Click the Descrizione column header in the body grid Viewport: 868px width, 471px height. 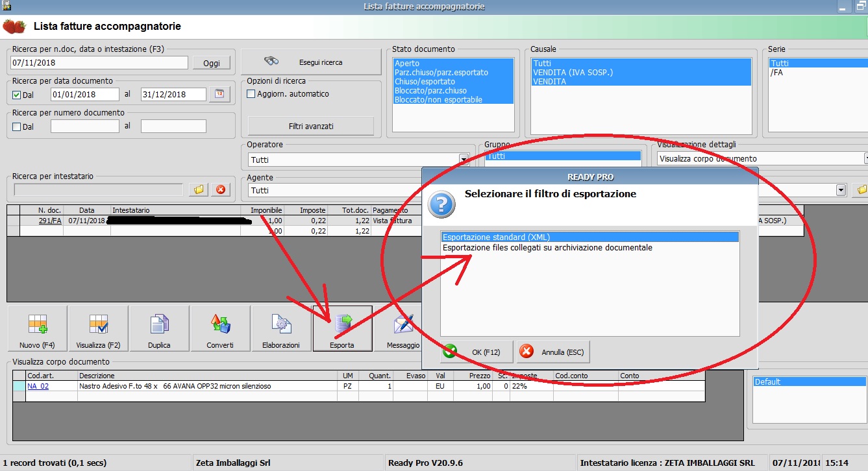[208, 376]
